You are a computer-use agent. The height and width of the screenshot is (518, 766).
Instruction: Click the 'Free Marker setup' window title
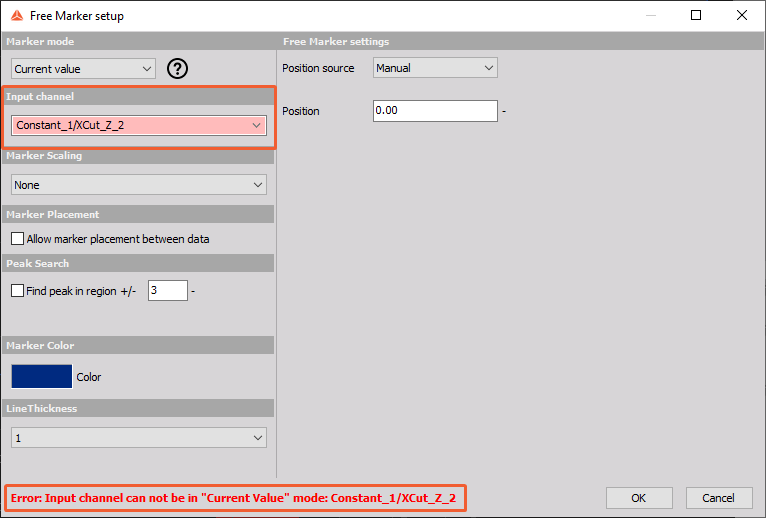pos(77,16)
